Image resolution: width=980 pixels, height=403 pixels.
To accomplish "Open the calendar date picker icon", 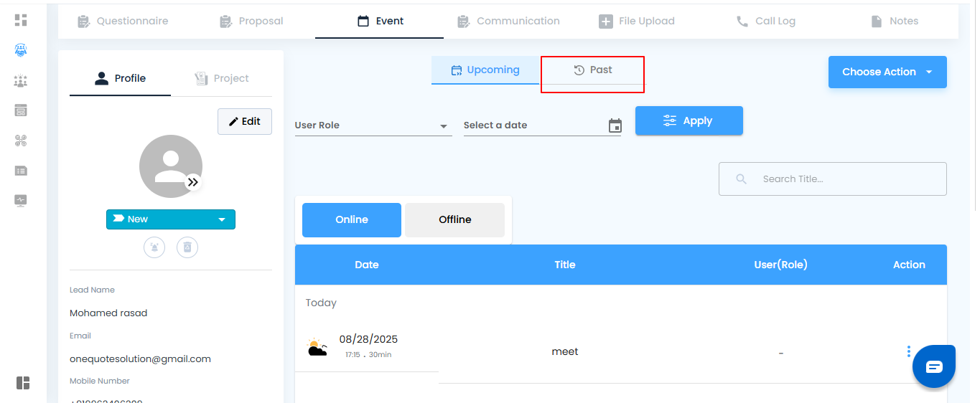I will (x=615, y=125).
